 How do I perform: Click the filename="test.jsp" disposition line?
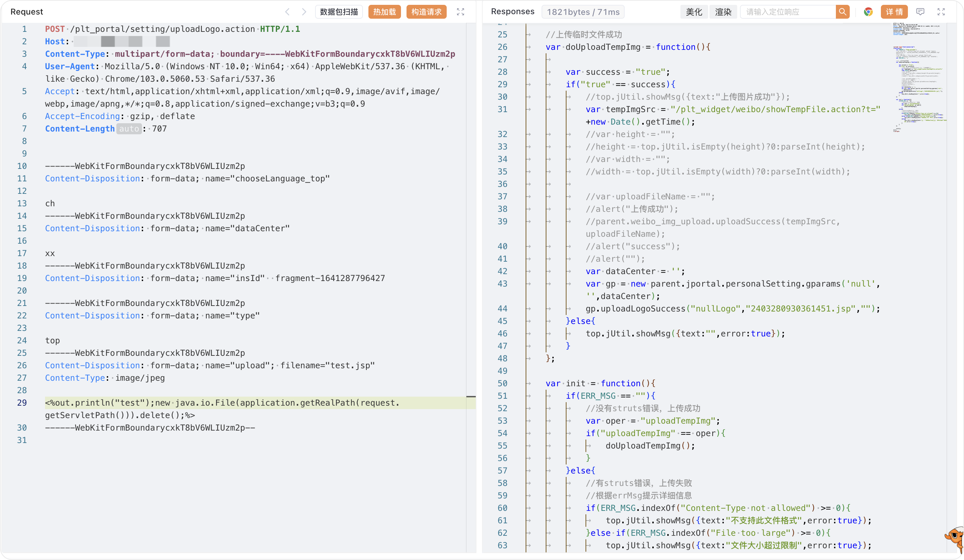pos(210,365)
